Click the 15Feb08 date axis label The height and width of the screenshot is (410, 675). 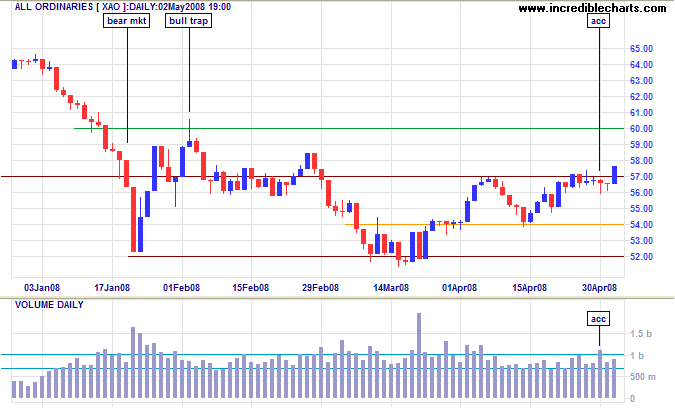[x=251, y=288]
